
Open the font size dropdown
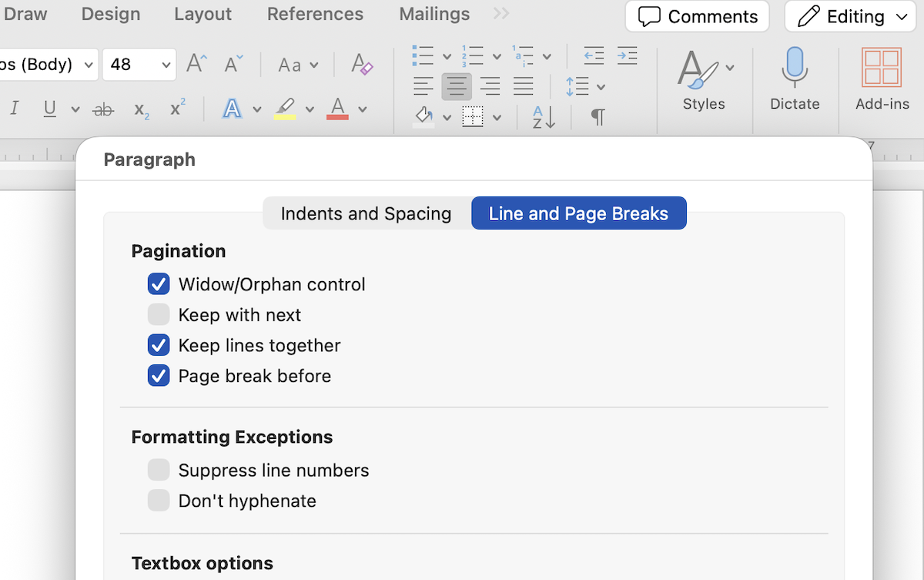(167, 64)
